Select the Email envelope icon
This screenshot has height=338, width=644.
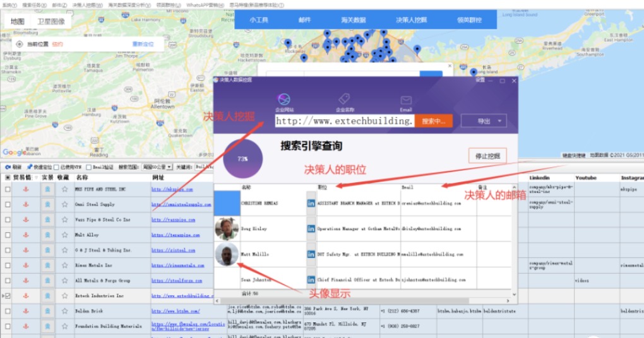coord(406,100)
